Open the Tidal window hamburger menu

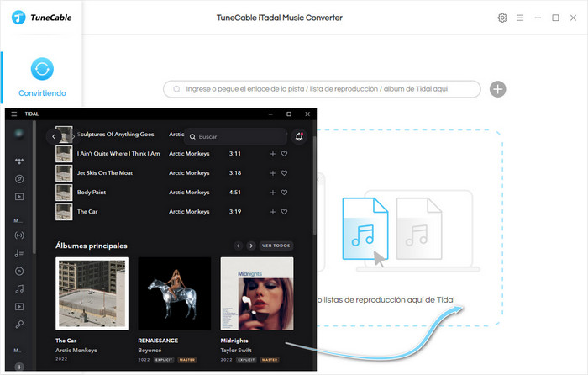coord(14,114)
